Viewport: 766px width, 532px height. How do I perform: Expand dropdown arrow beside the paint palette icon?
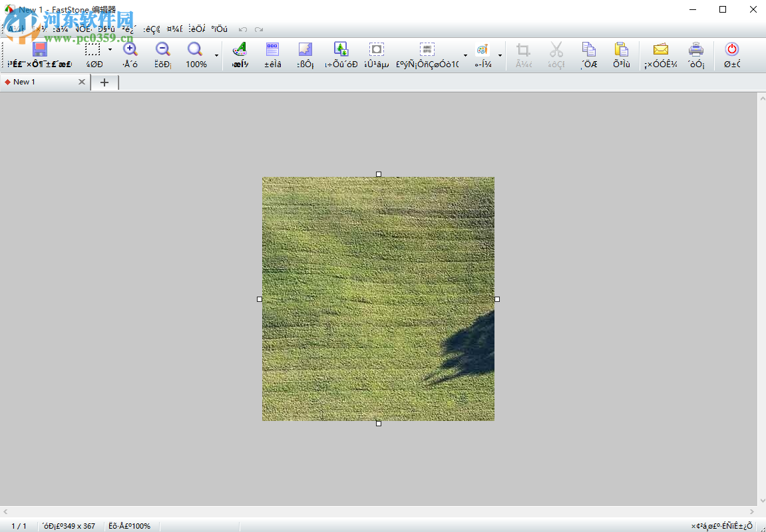pos(500,55)
